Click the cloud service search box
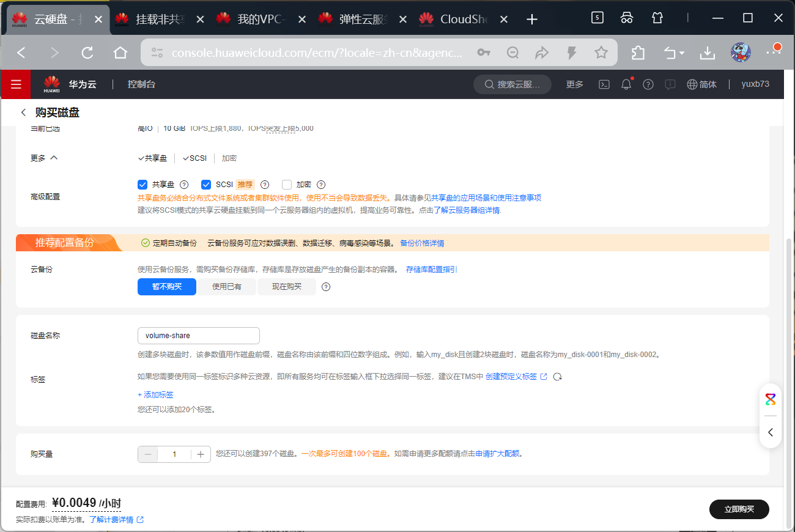Image resolution: width=795 pixels, height=532 pixels. pyautogui.click(x=512, y=84)
